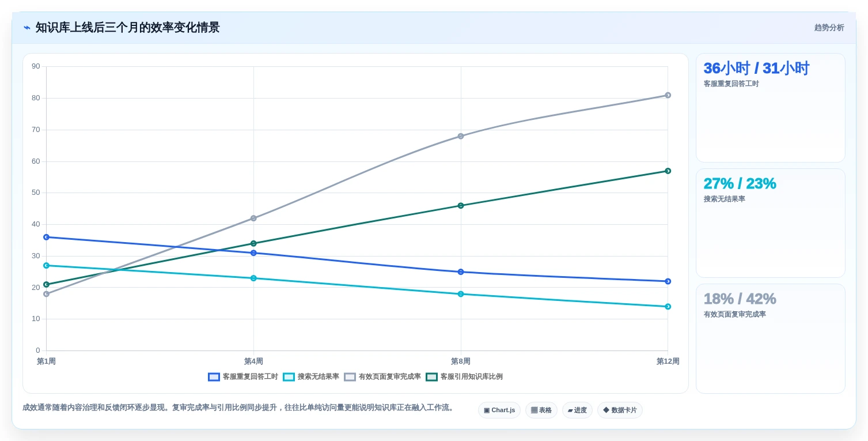Viewport: 868px width, 441px height.
Task: Click the blue data point at 第12周 (22)
Action: (x=668, y=281)
